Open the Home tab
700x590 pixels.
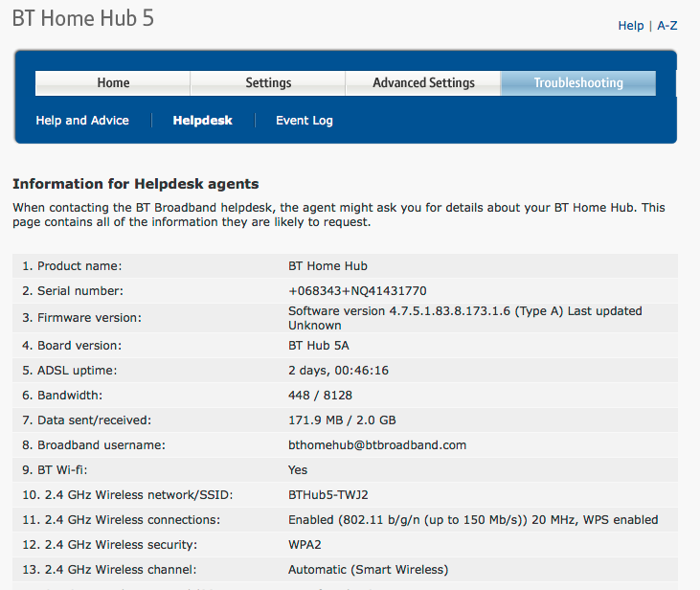pos(113,83)
